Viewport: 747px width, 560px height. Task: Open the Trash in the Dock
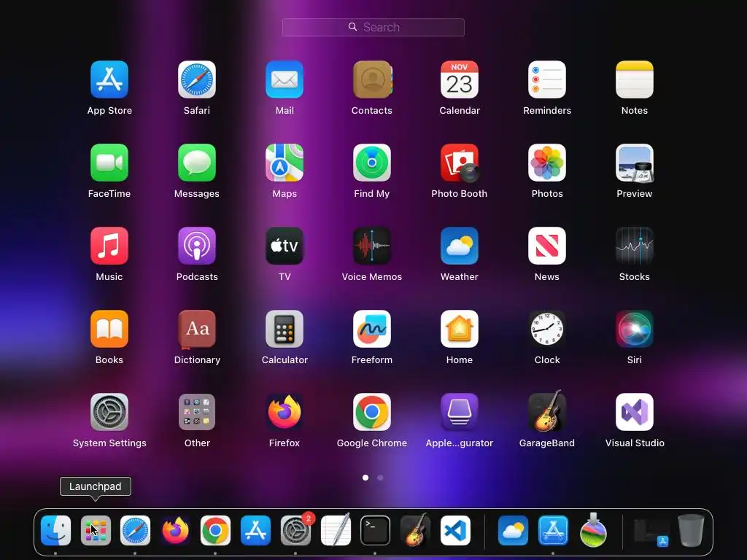tap(691, 530)
